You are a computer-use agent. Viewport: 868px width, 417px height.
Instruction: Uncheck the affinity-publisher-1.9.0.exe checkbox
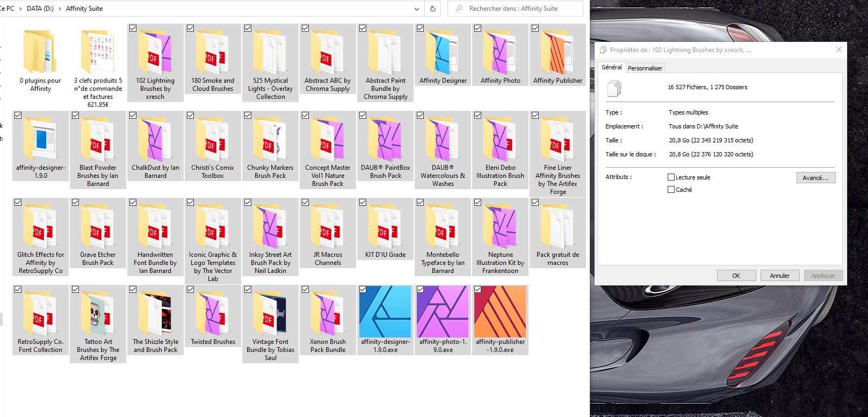pyautogui.click(x=478, y=290)
